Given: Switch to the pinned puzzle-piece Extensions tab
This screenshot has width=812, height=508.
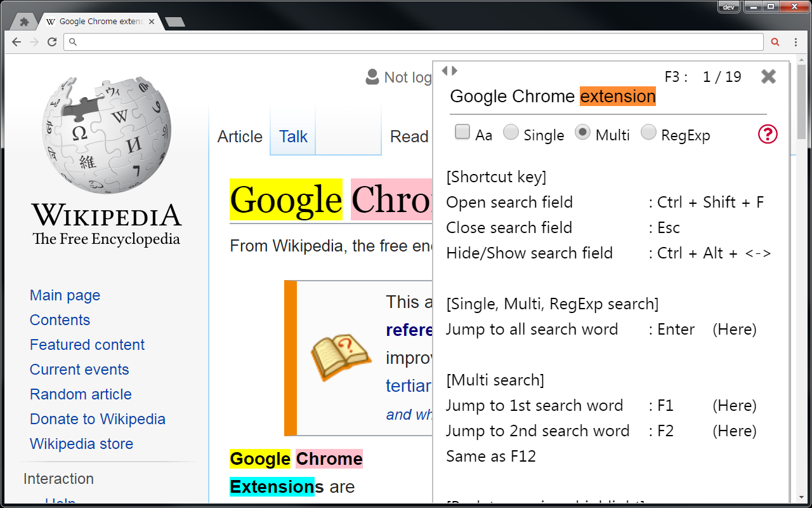Looking at the screenshot, I should tap(24, 22).
